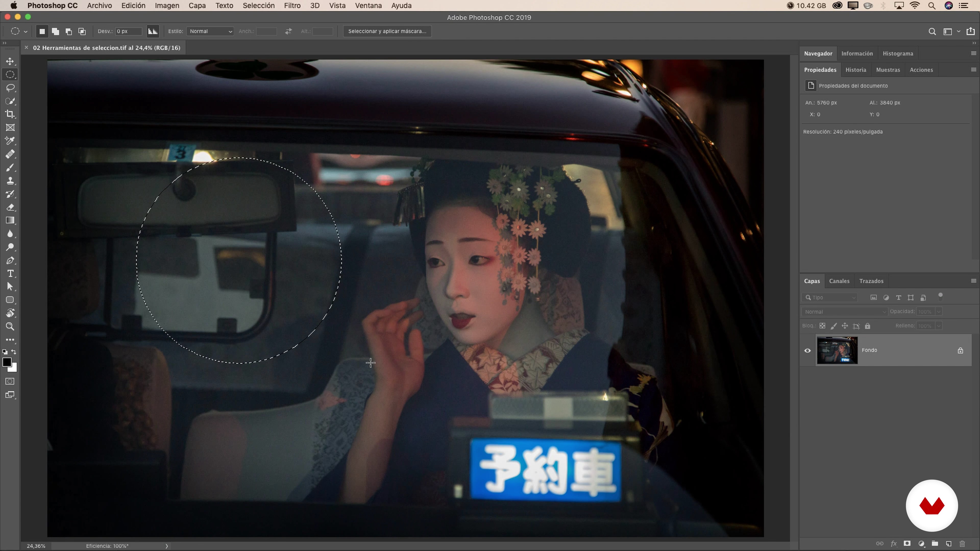Select the Crop tool
This screenshot has width=980, height=551.
pyautogui.click(x=10, y=114)
